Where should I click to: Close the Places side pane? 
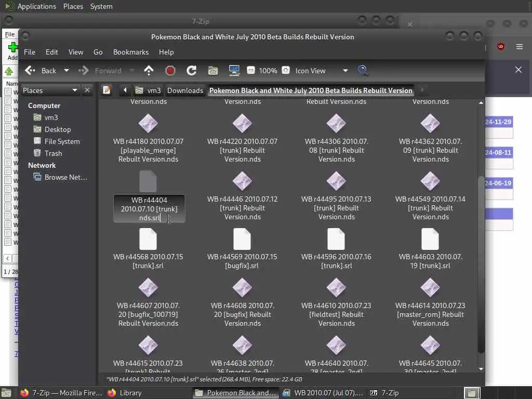pos(87,90)
